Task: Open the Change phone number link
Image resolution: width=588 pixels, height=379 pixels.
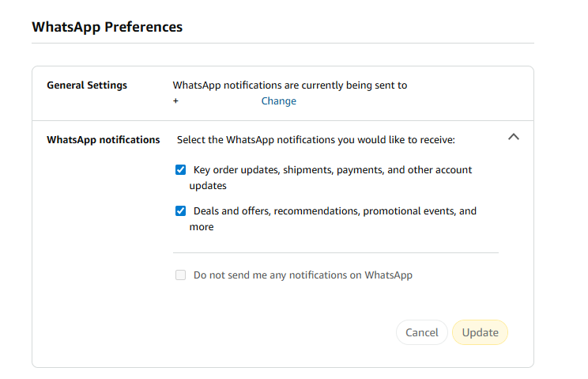Action: point(278,101)
